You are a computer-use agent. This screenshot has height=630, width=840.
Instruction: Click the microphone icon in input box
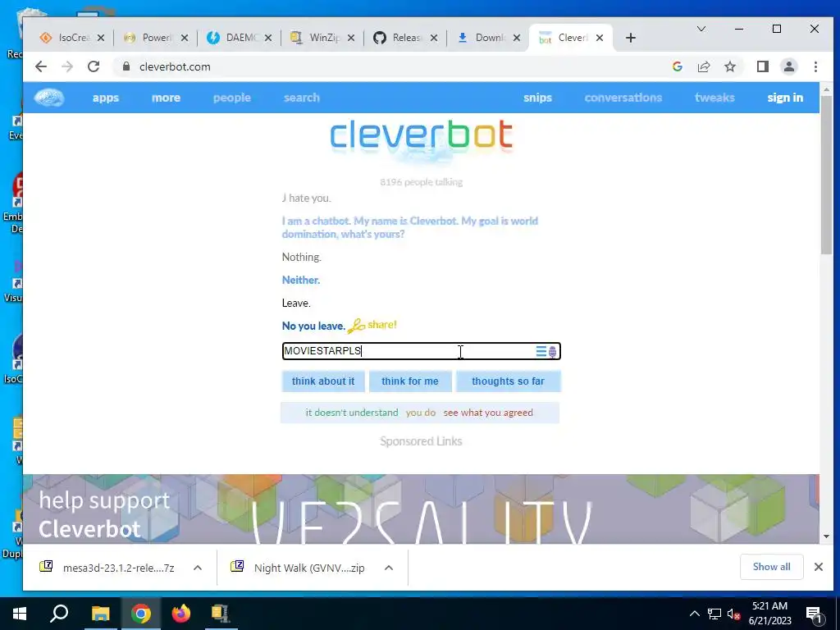[x=552, y=352]
